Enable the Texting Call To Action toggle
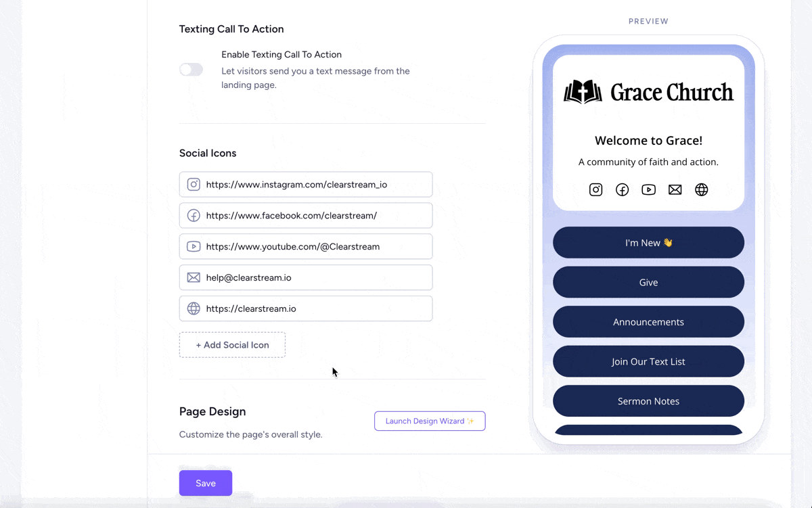The height and width of the screenshot is (508, 812). 191,70
